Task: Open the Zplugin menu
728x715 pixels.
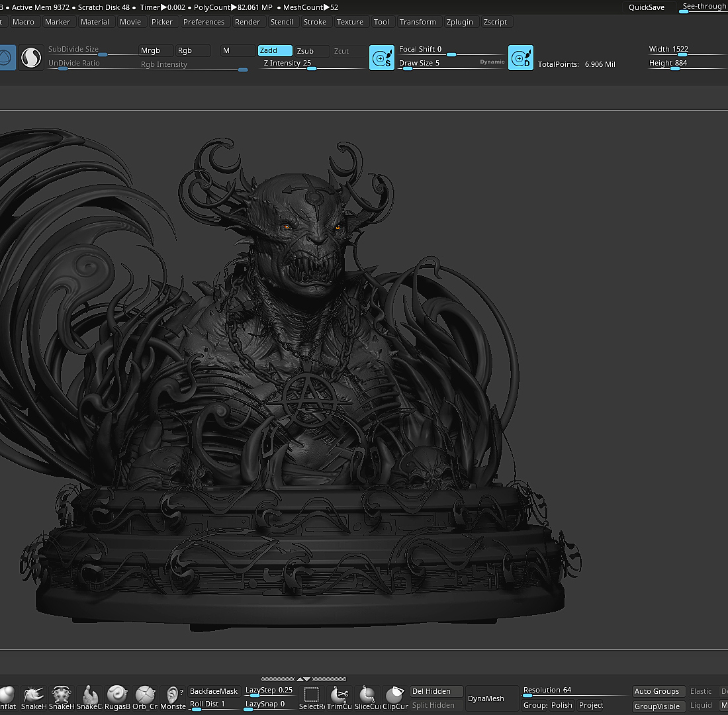Action: click(460, 22)
